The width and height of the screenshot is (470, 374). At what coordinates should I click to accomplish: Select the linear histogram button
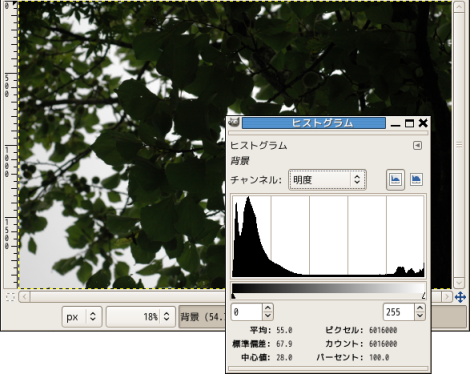pyautogui.click(x=395, y=180)
